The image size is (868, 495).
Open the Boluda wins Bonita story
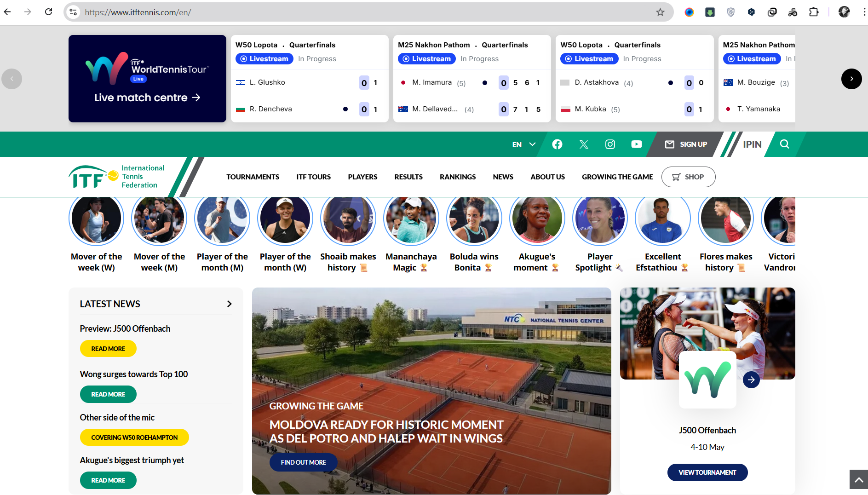click(474, 235)
